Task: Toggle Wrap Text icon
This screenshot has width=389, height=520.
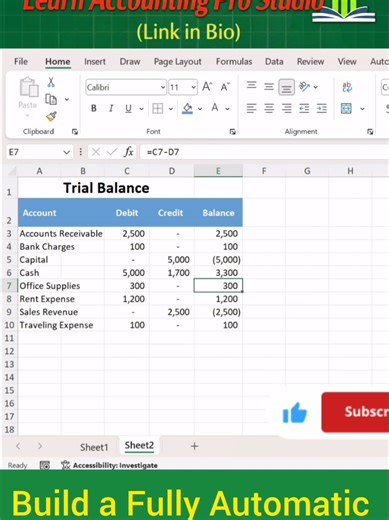Action: tap(347, 87)
